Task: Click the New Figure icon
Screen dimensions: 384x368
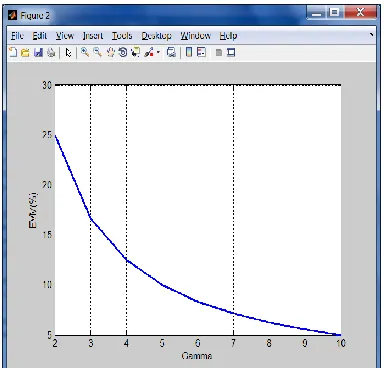Action: click(x=13, y=52)
